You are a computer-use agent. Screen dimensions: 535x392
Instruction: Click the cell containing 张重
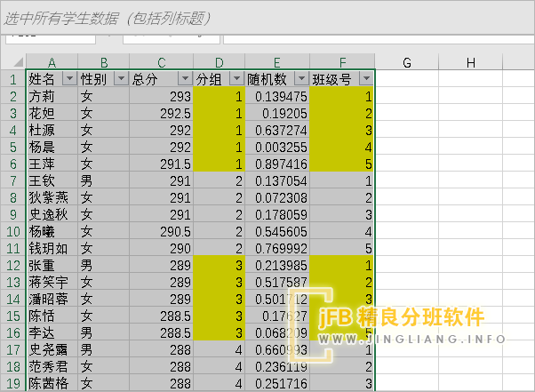click(x=52, y=265)
